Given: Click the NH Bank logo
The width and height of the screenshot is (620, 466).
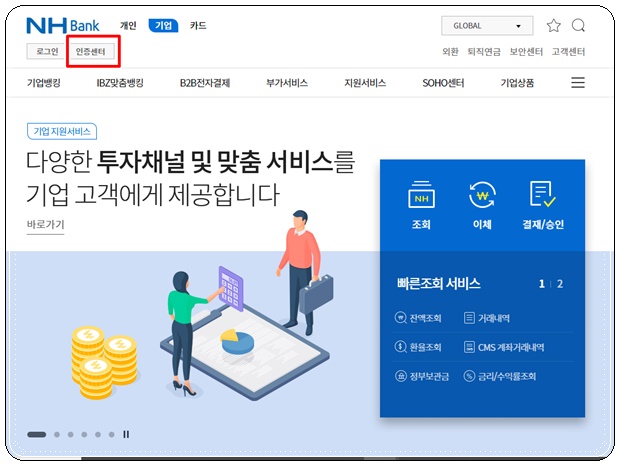Looking at the screenshot, I should [63, 26].
